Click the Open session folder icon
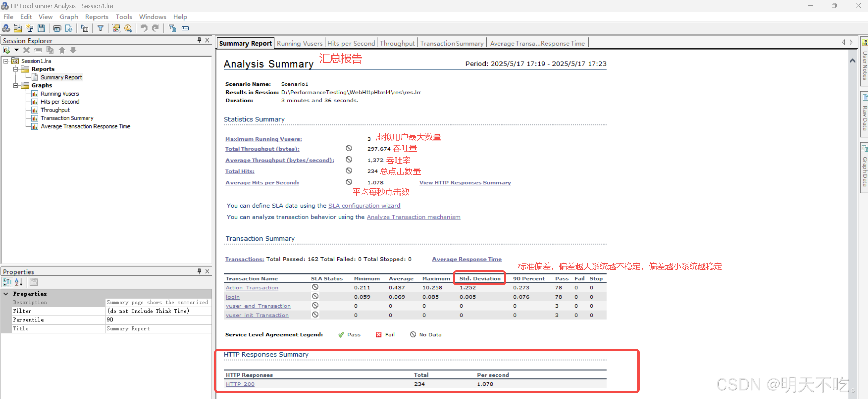 18,29
